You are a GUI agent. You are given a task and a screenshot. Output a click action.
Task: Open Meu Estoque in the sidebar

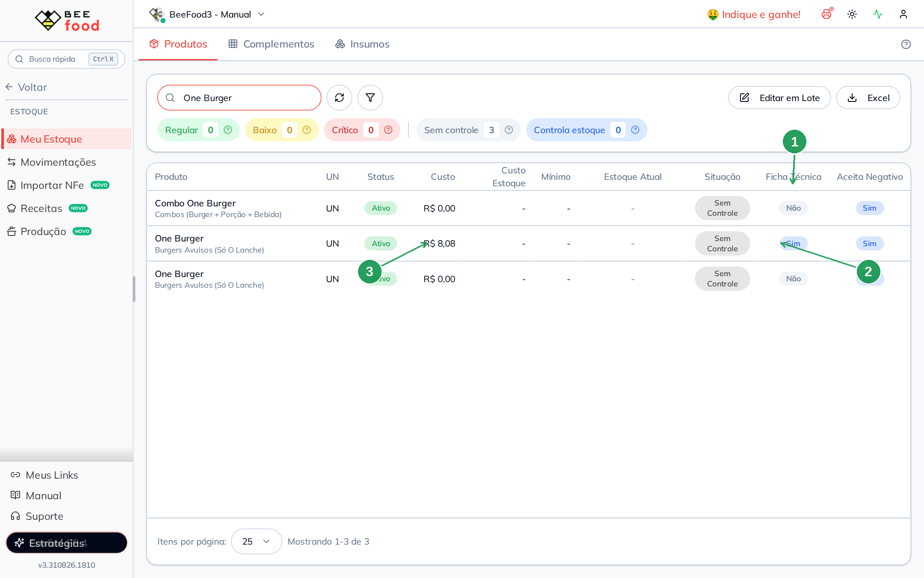click(67, 139)
